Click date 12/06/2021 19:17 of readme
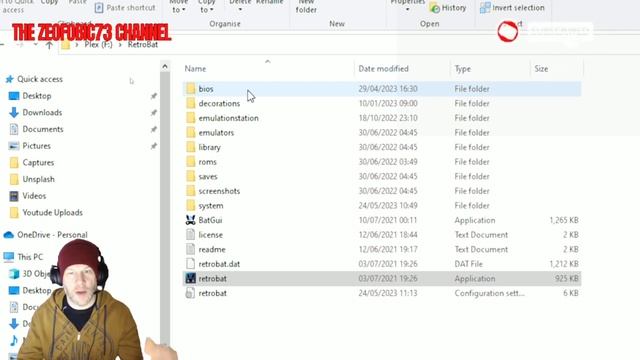The height and width of the screenshot is (360, 640). coord(388,249)
